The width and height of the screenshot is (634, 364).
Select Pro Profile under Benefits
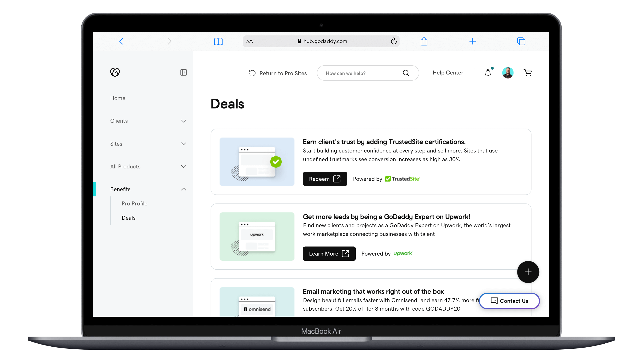[135, 204]
